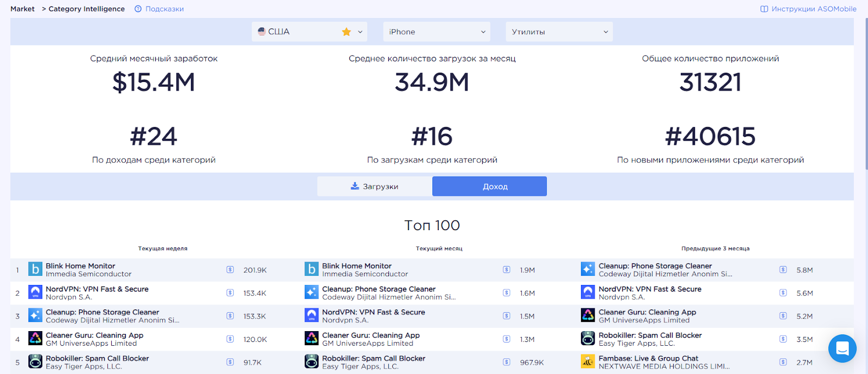Open the country dropdown showing США
Screen dimensions: 868x374
(x=309, y=31)
